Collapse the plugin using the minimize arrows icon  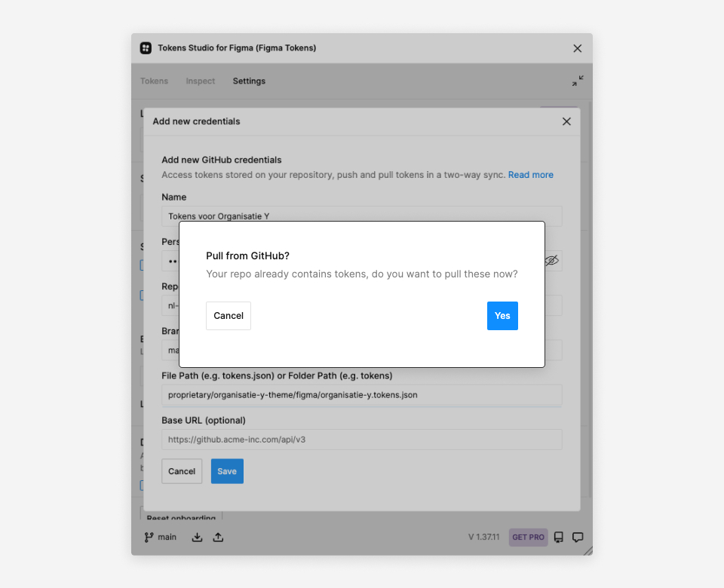578,81
